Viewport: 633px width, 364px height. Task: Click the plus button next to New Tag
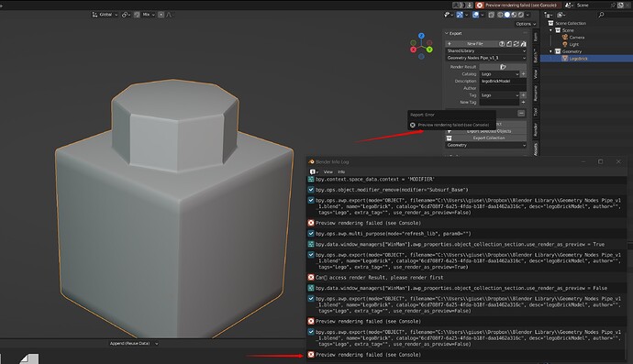tap(523, 102)
